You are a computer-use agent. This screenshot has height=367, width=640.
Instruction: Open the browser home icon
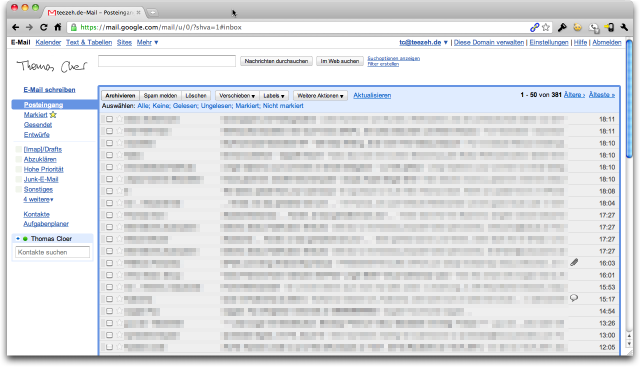58,27
